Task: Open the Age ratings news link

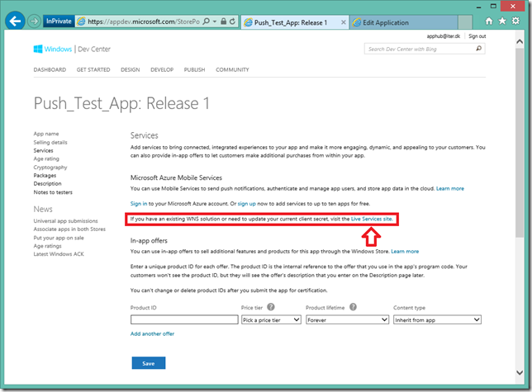Action: click(x=48, y=246)
